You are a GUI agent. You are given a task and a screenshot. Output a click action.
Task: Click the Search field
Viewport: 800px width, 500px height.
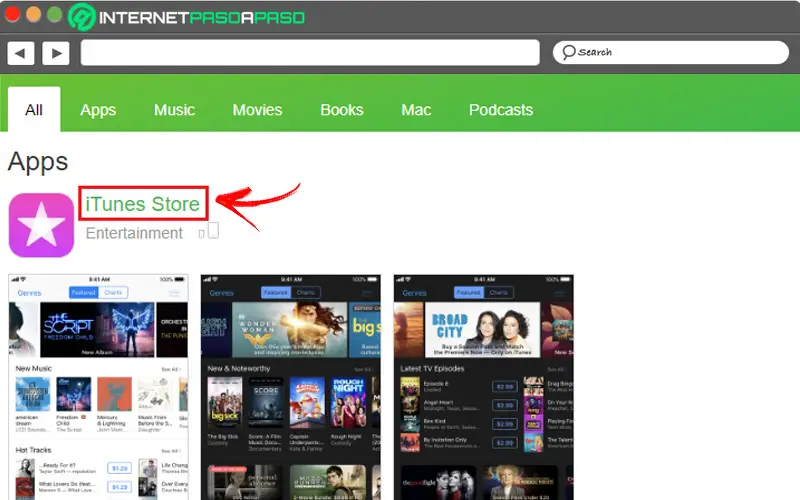[x=670, y=53]
